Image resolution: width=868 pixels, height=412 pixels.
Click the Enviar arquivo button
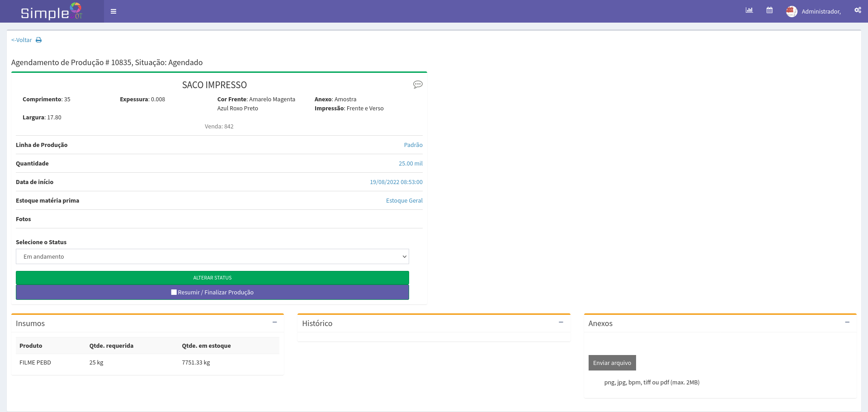612,363
